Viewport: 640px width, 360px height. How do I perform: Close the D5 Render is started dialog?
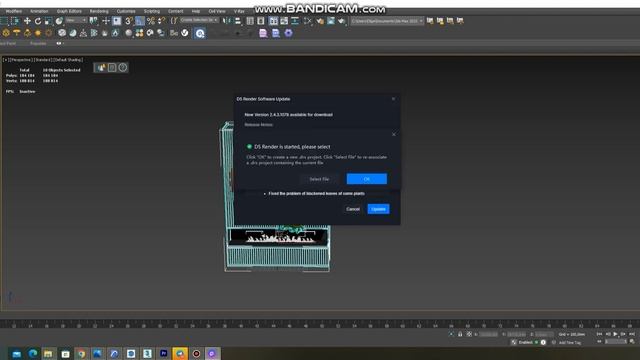point(393,134)
